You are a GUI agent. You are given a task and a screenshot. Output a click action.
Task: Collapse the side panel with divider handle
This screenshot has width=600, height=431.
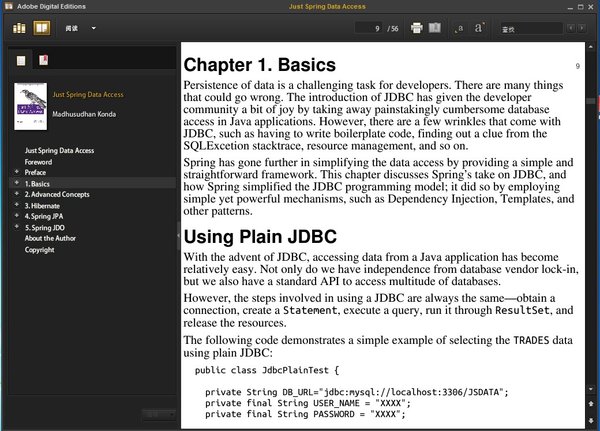pyautogui.click(x=178, y=235)
